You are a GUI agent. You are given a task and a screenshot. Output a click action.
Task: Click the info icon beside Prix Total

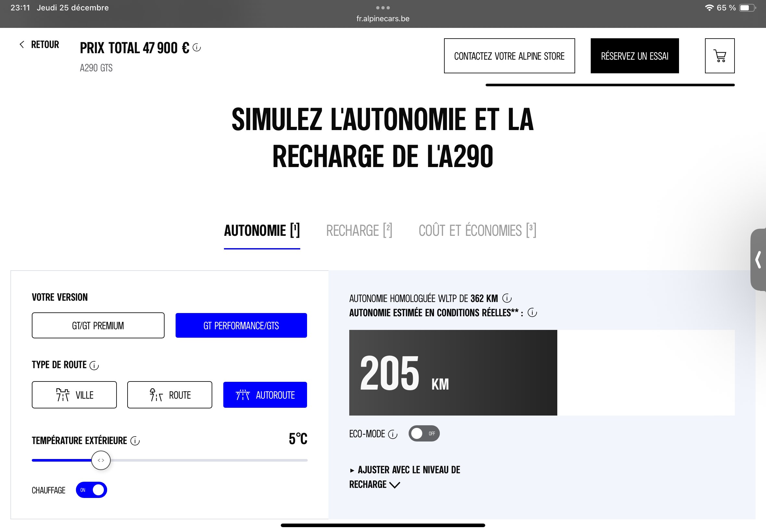pos(197,48)
